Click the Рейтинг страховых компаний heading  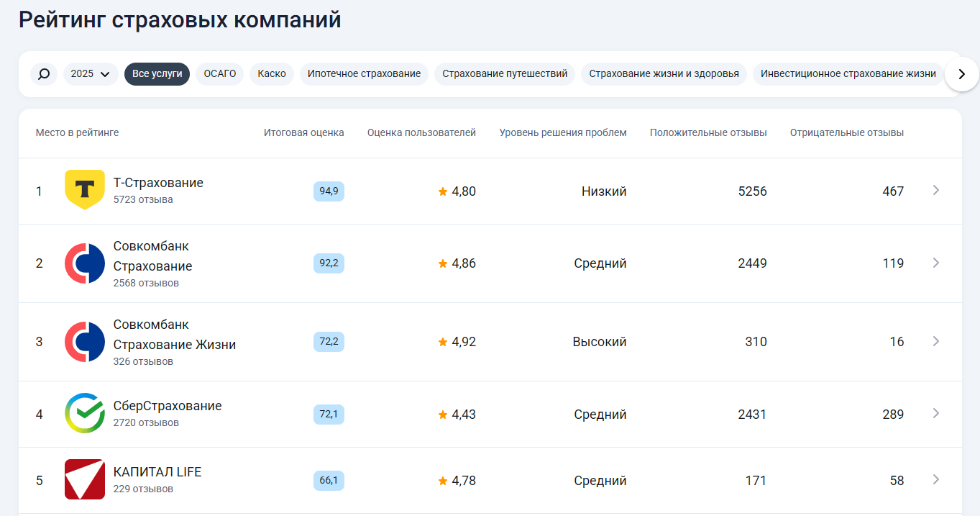180,20
